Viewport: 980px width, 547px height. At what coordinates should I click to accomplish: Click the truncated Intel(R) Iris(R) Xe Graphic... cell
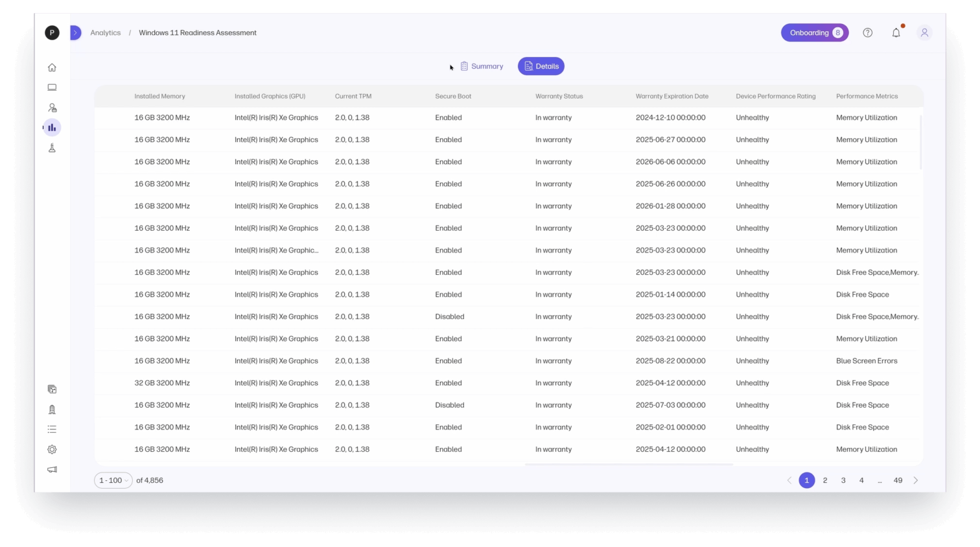(x=277, y=250)
